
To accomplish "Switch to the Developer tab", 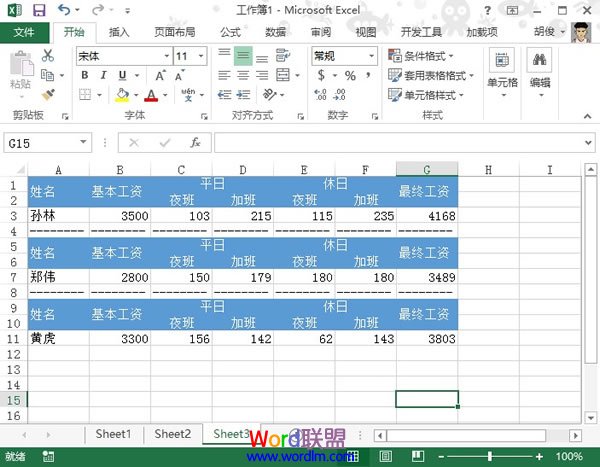I will (x=421, y=32).
